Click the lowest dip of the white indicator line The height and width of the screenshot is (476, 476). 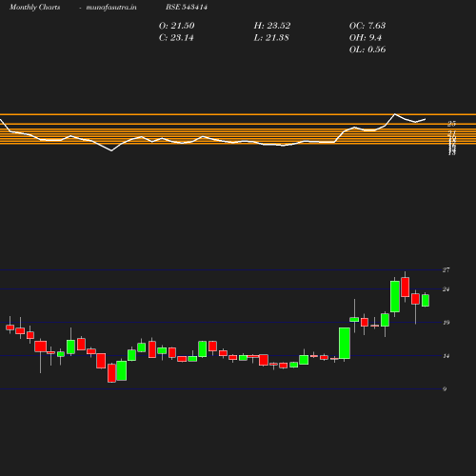tap(111, 150)
